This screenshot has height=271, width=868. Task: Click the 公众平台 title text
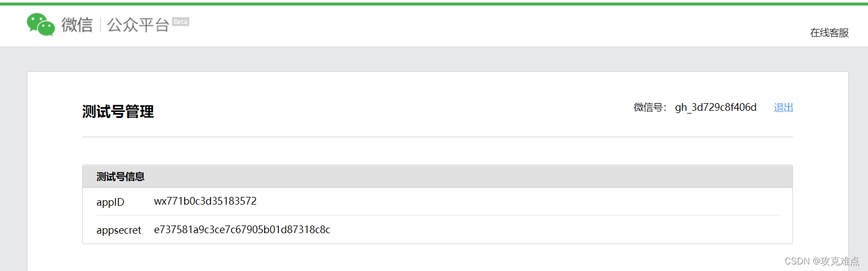(138, 25)
